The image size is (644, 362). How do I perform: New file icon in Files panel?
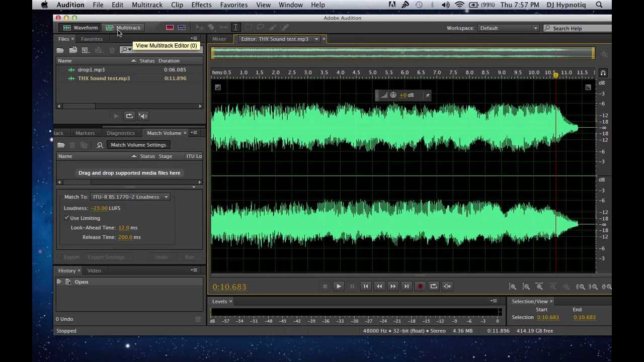(x=86, y=50)
